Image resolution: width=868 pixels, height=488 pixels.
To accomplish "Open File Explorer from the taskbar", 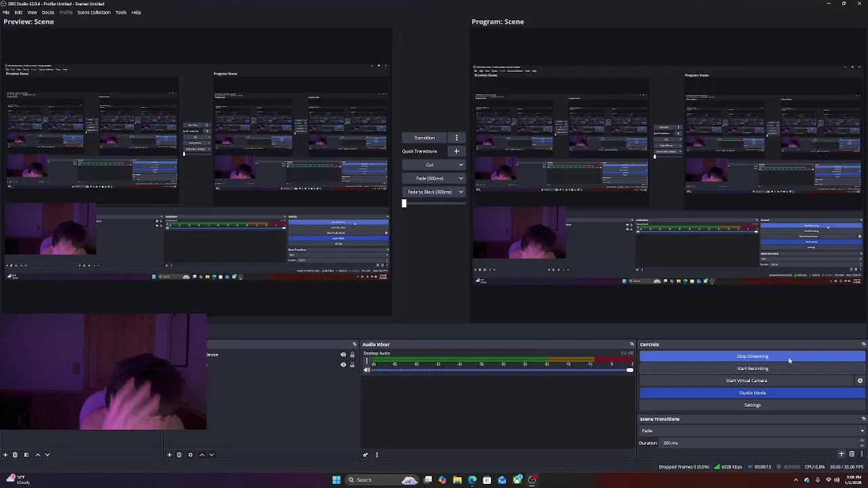I will pos(457,480).
